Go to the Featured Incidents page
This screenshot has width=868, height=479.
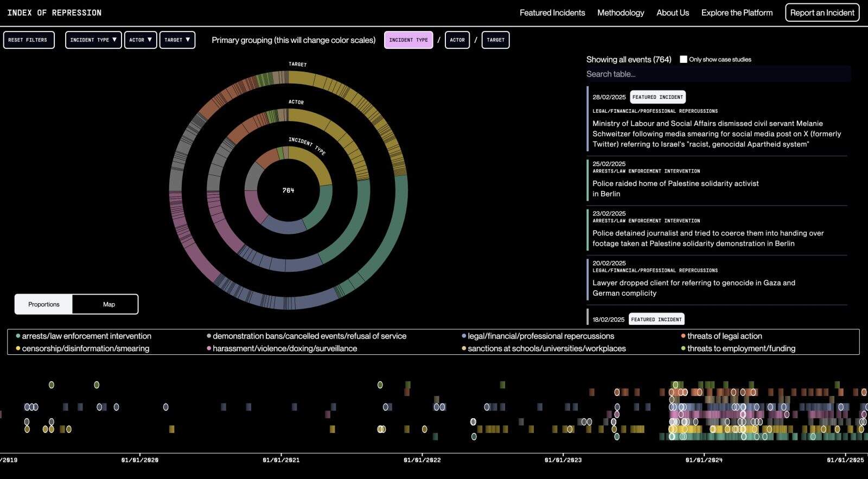(x=552, y=12)
